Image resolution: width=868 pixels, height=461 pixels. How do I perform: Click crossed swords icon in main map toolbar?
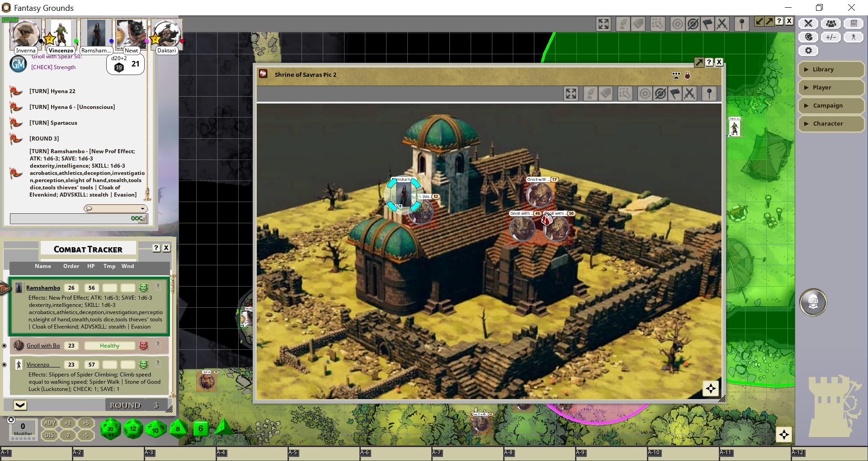coord(722,24)
